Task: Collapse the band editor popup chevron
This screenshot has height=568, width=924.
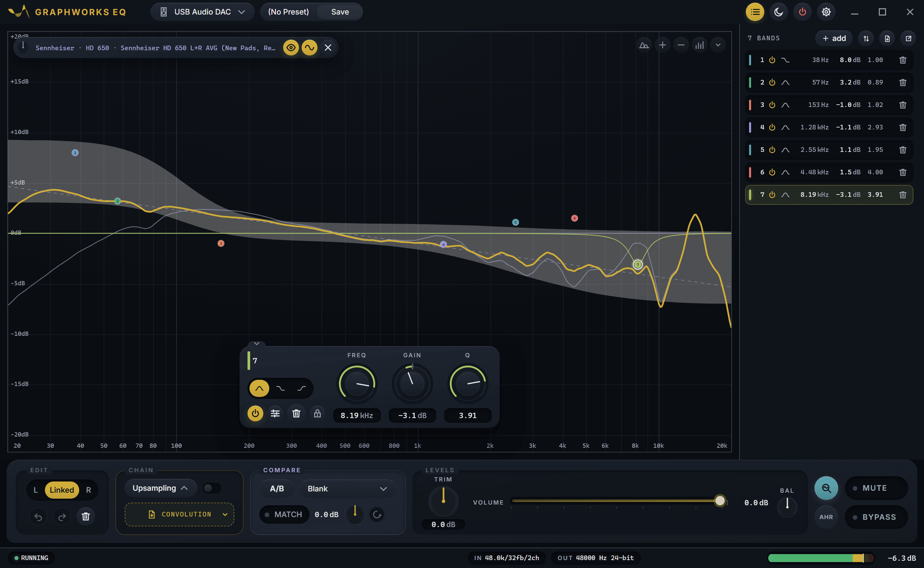Action: [x=257, y=344]
